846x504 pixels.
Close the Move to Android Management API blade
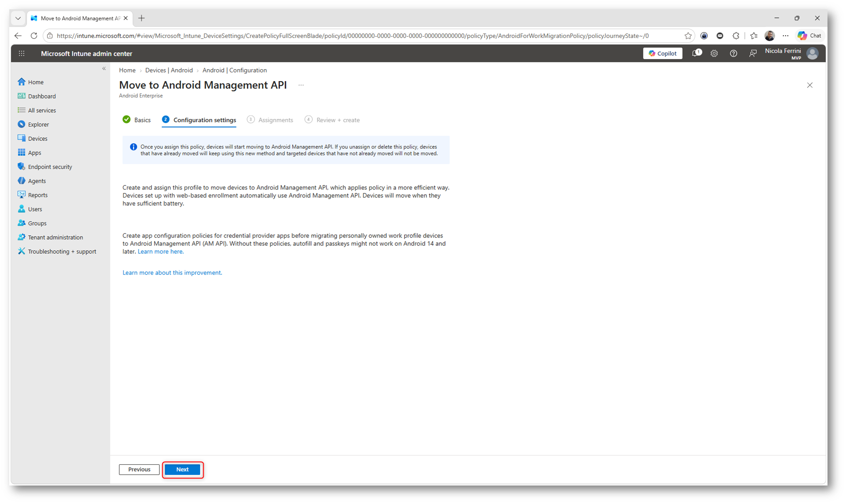click(x=810, y=85)
